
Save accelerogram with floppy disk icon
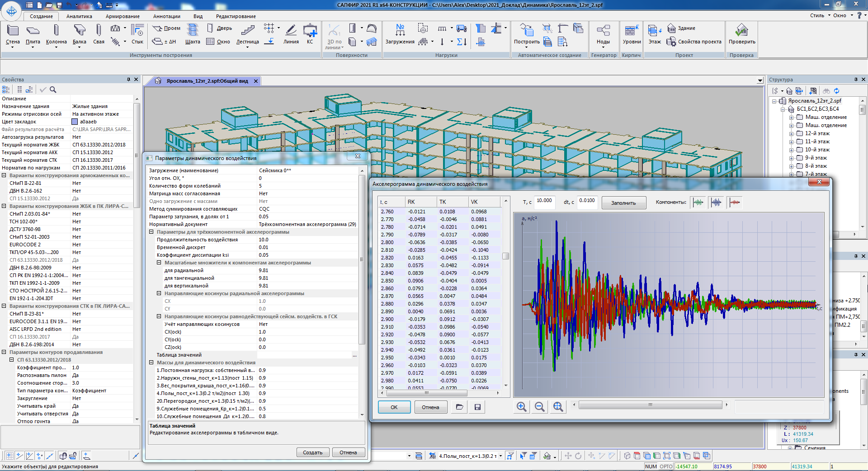click(x=477, y=407)
